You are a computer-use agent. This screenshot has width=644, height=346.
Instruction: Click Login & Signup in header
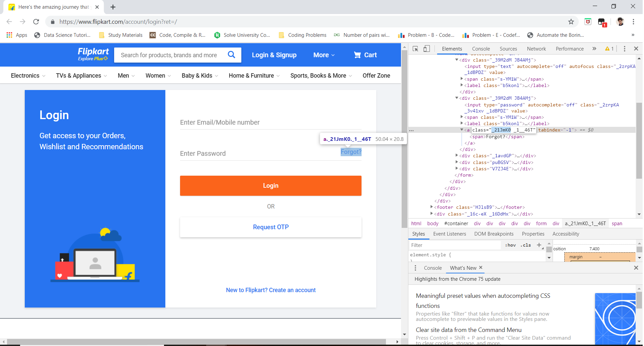coord(274,55)
